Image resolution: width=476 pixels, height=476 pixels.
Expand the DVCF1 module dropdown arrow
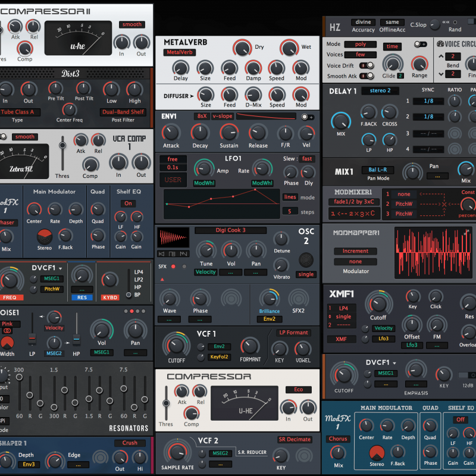coord(60,268)
